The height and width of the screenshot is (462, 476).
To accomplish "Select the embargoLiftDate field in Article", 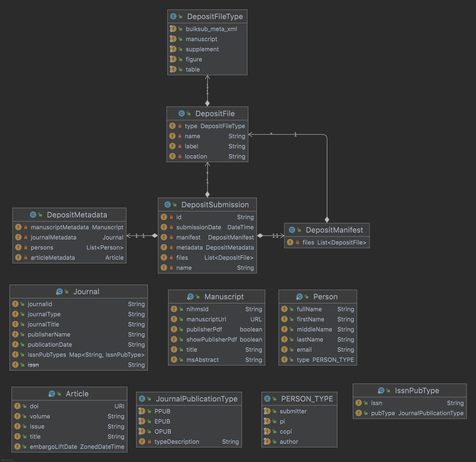I will [x=53, y=447].
